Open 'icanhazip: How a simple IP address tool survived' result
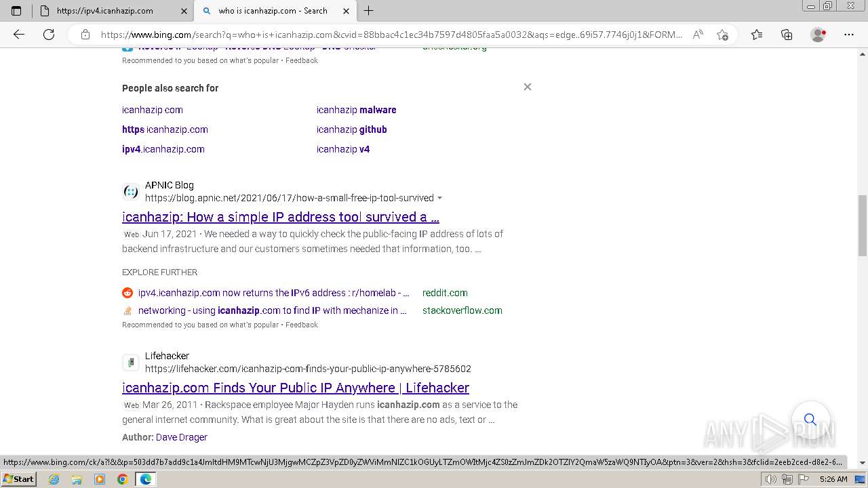 pyautogui.click(x=281, y=217)
